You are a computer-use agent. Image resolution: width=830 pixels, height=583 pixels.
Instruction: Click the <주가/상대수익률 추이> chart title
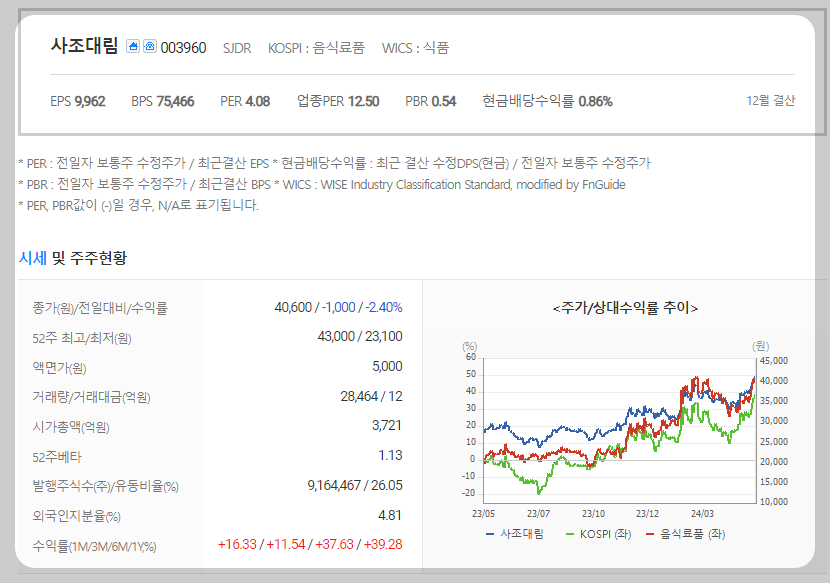click(625, 308)
